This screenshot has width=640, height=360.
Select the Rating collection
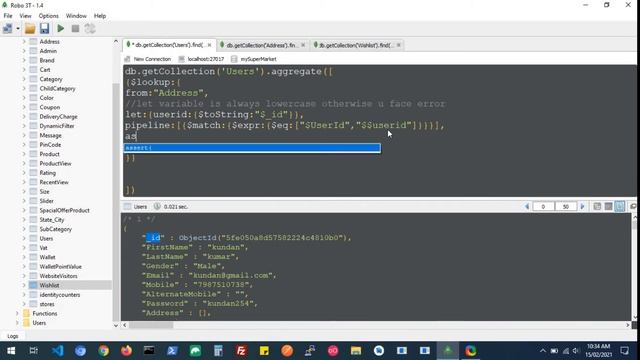(47, 173)
